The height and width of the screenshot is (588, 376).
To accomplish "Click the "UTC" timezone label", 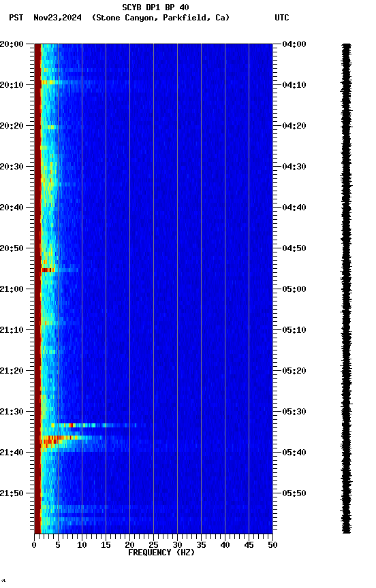I will click(282, 18).
